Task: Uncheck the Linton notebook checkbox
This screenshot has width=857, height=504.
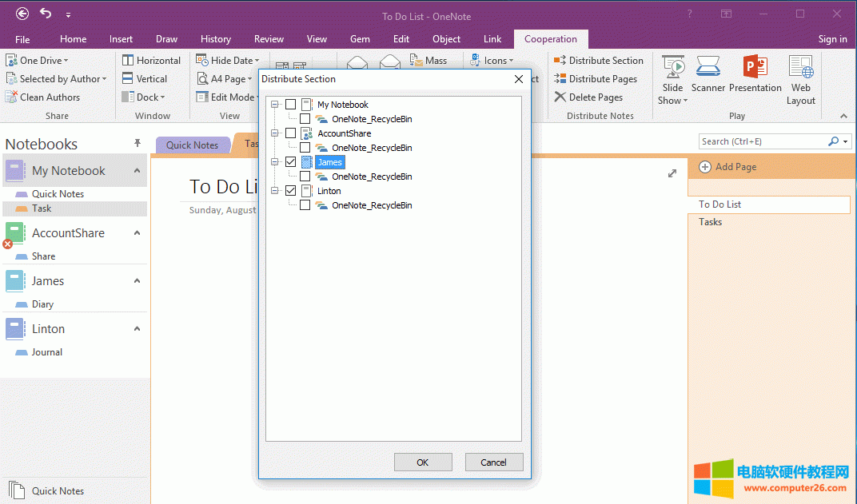Action: pyautogui.click(x=291, y=191)
